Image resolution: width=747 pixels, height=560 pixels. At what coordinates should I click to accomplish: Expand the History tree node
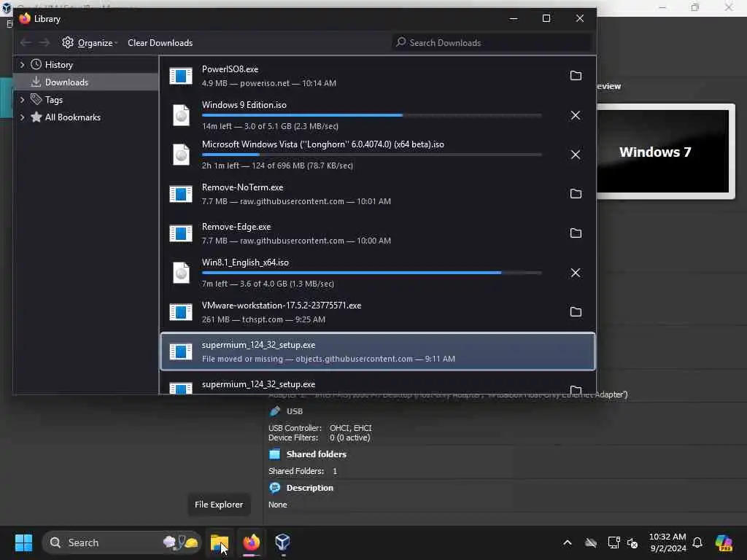(22, 65)
